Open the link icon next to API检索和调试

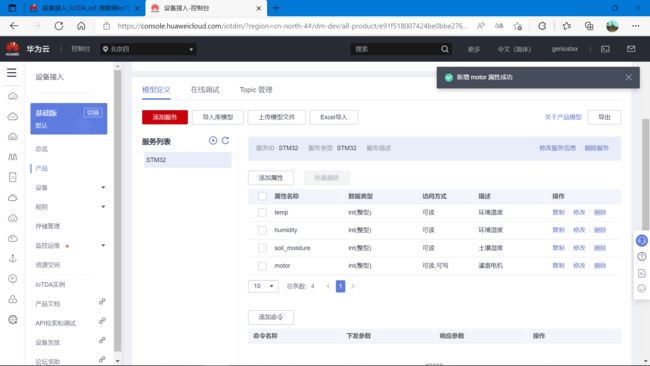[x=102, y=321]
